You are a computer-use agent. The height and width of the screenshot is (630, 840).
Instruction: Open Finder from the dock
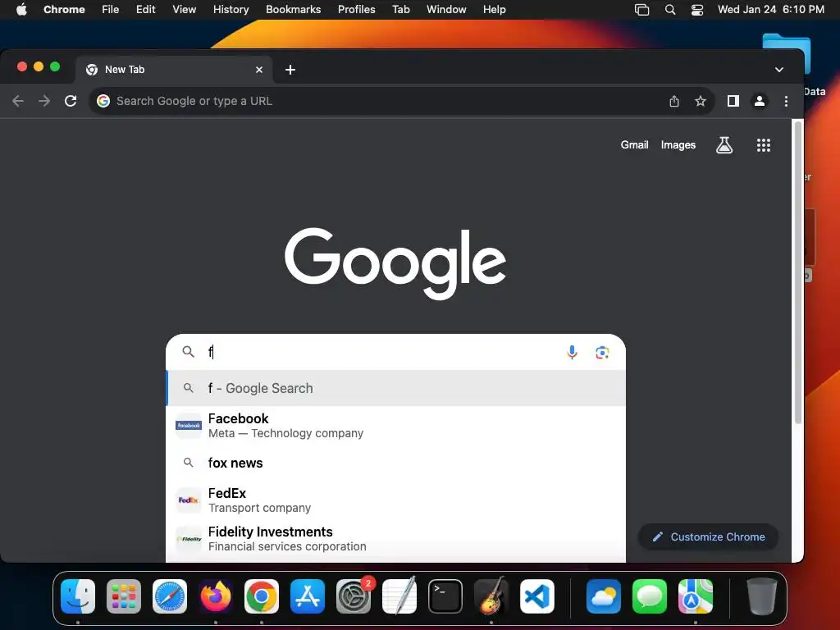[x=78, y=596]
